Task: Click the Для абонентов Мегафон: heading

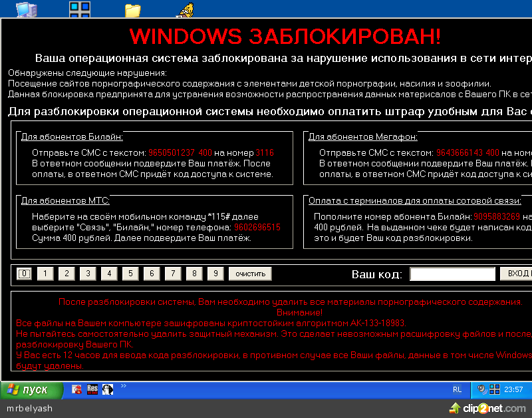Action: [x=362, y=137]
